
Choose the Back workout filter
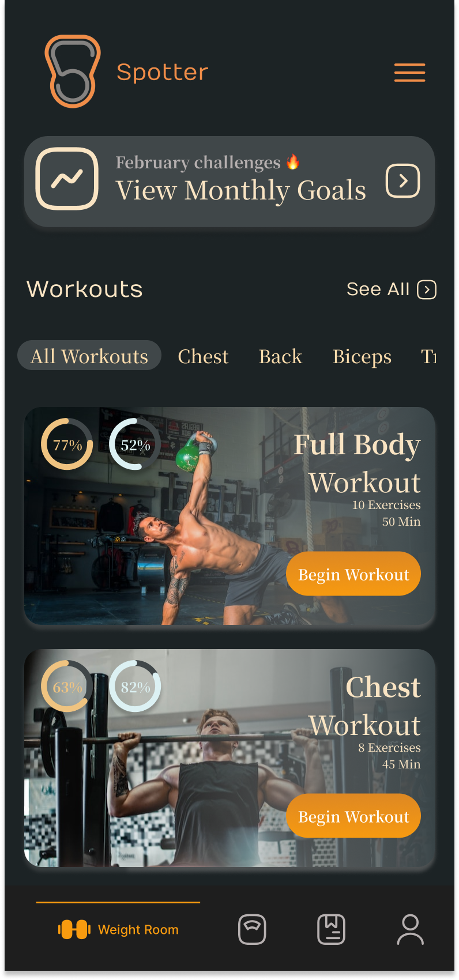point(280,356)
